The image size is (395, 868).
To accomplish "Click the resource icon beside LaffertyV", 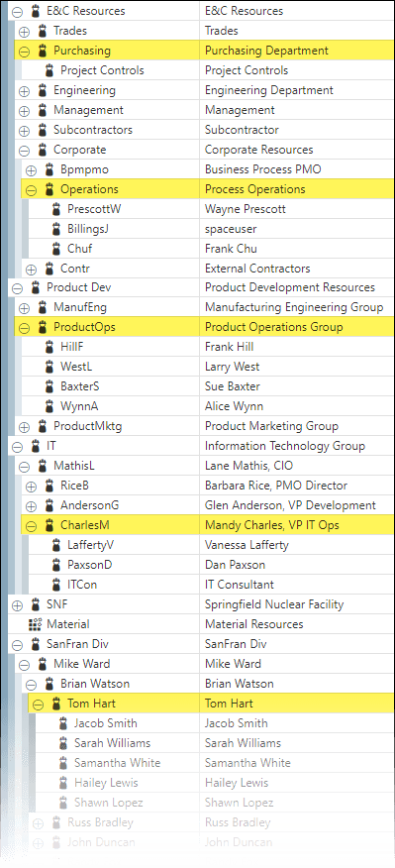I will coord(55,545).
